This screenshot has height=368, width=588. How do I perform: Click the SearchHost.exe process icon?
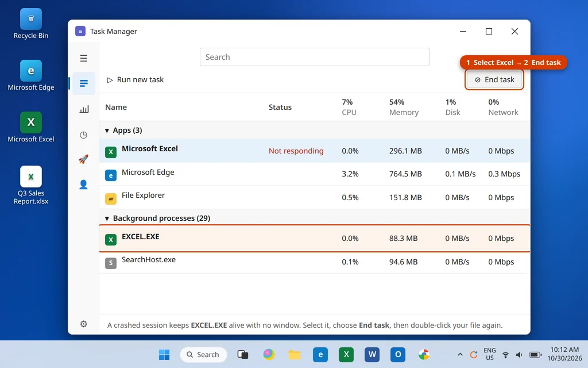point(111,263)
